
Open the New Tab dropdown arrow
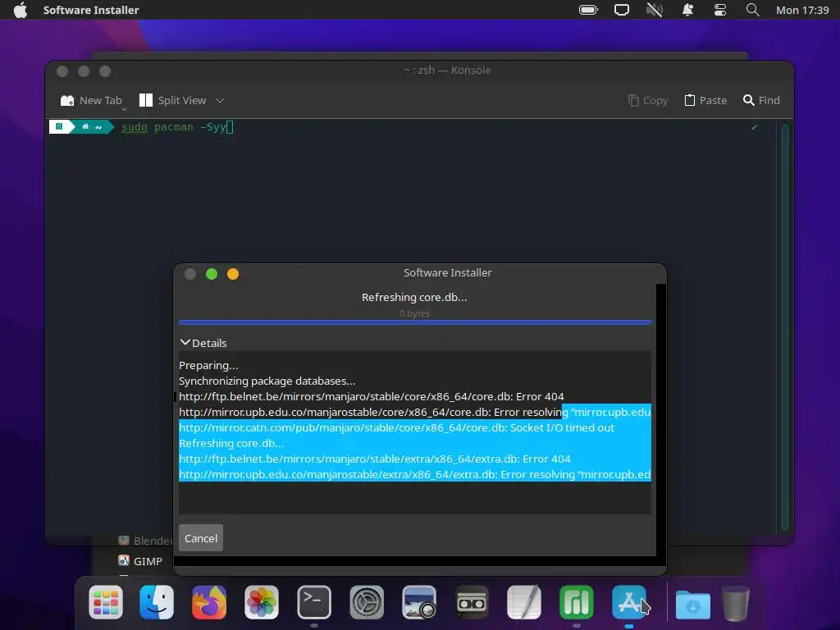click(125, 109)
